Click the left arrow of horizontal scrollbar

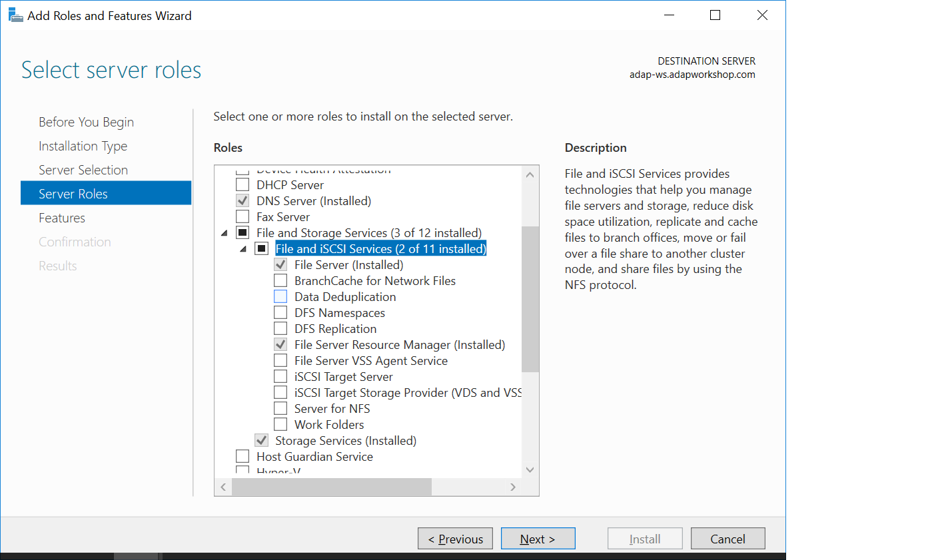pyautogui.click(x=223, y=487)
